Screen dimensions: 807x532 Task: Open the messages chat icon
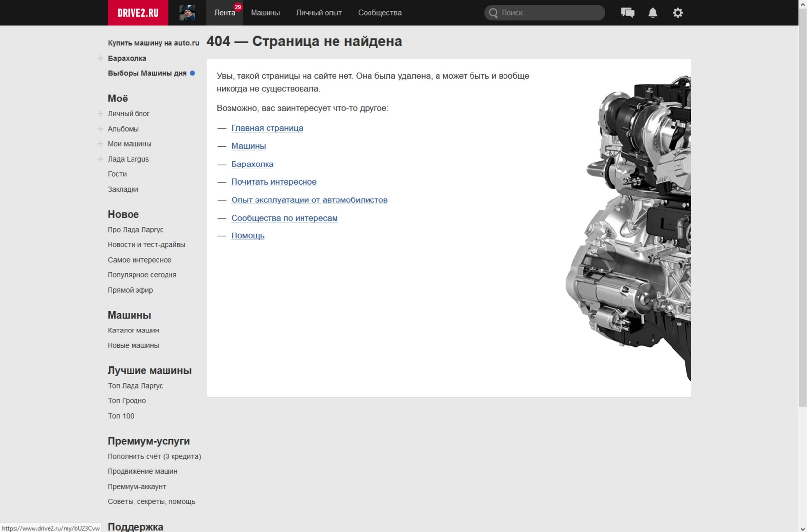point(627,13)
